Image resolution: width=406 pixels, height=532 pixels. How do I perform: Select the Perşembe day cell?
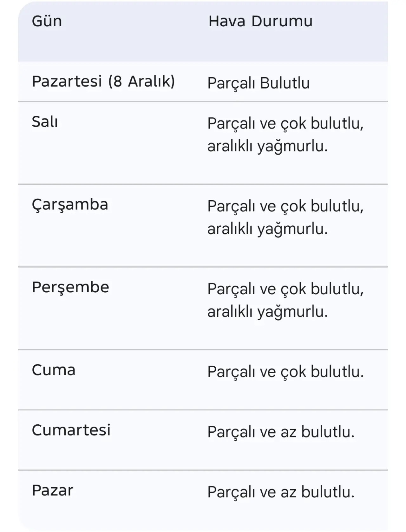(x=70, y=287)
